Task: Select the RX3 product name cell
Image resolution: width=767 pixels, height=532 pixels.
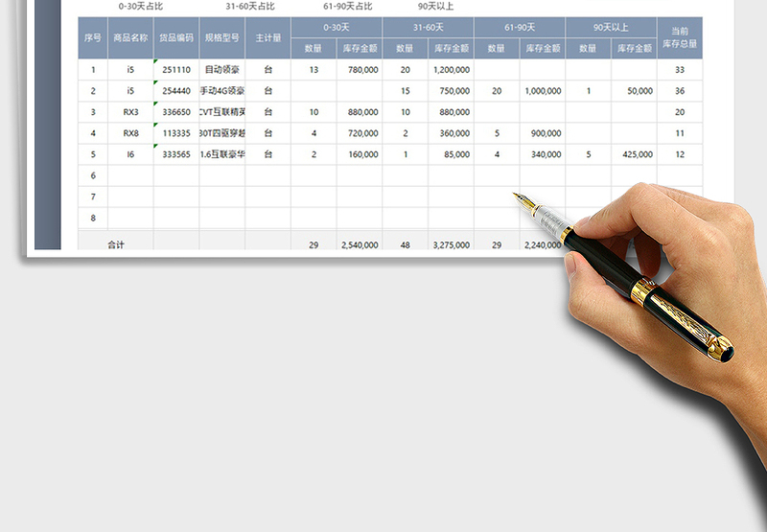Action: click(130, 112)
